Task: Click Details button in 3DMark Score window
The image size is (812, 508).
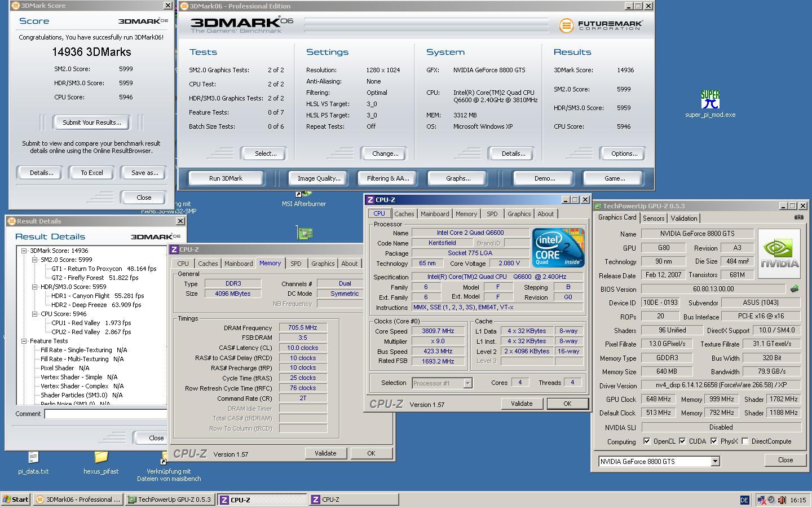Action: coord(41,173)
